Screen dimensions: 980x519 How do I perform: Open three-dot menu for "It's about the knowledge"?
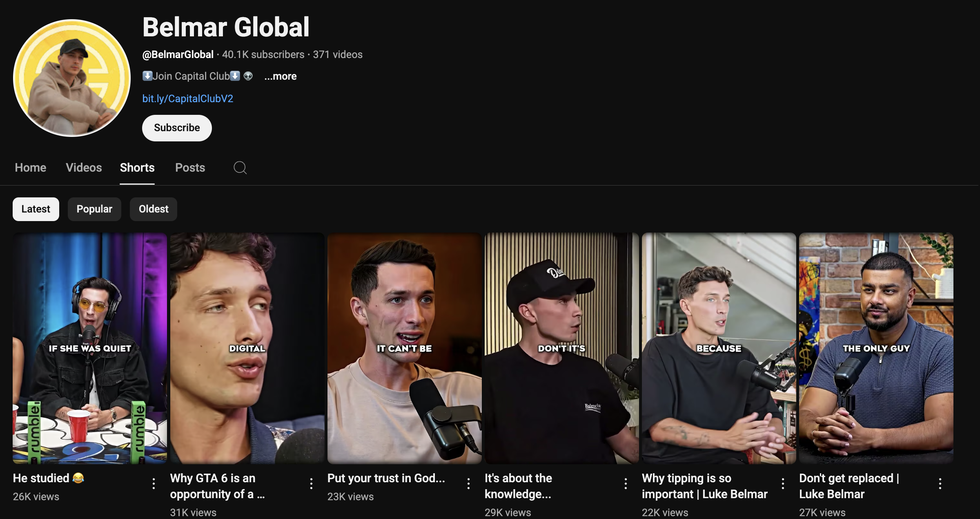click(x=626, y=484)
